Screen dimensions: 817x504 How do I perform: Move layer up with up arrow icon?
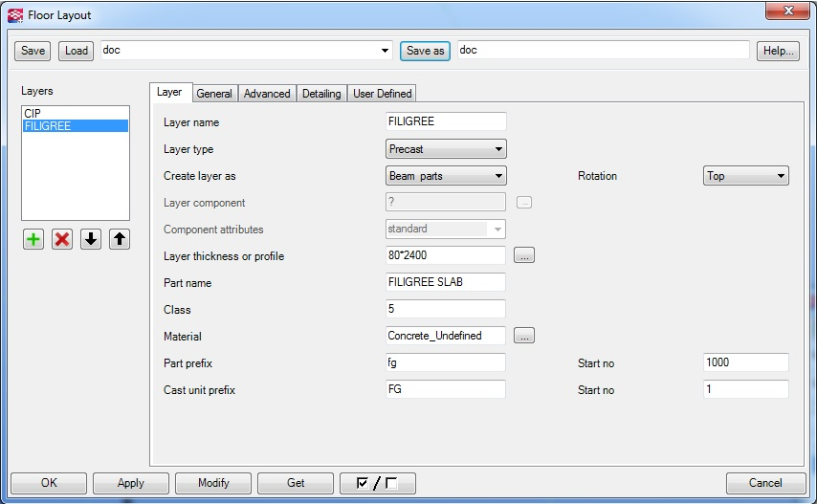(x=120, y=239)
